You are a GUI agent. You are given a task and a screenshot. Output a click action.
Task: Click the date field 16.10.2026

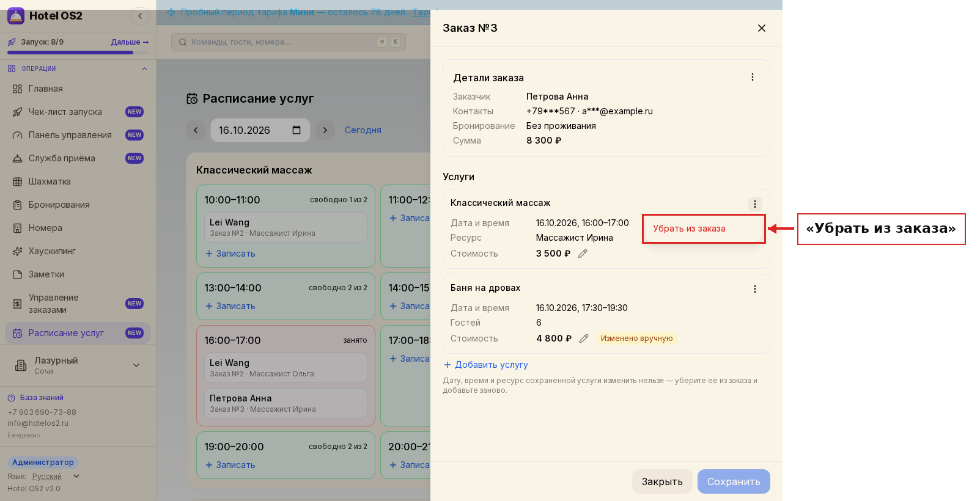pos(260,130)
